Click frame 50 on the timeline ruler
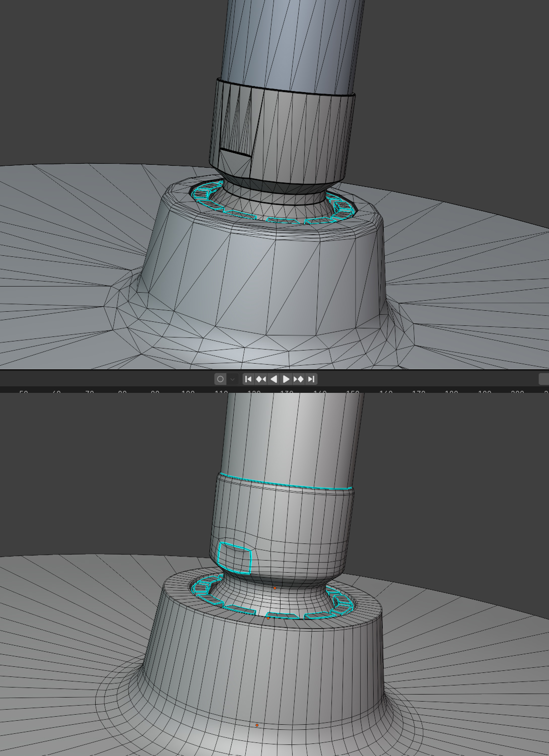 tap(23, 391)
